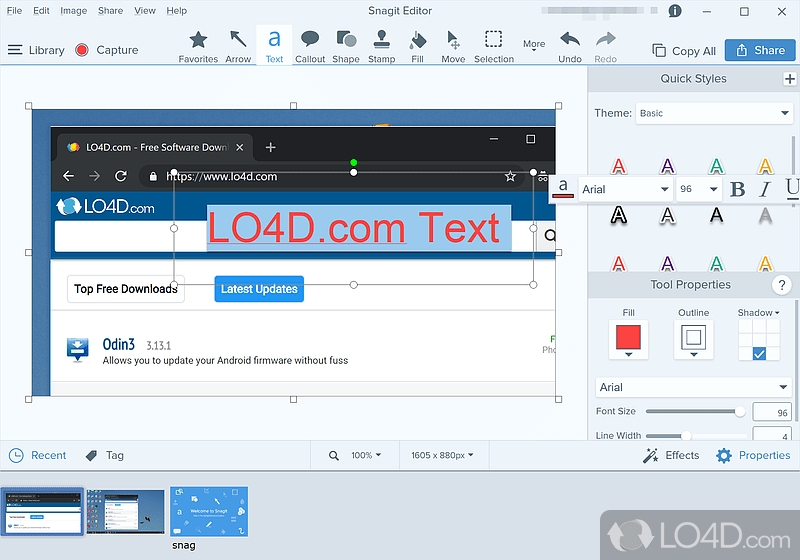Show Recent captures tray
The image size is (800, 560).
pyautogui.click(x=38, y=455)
